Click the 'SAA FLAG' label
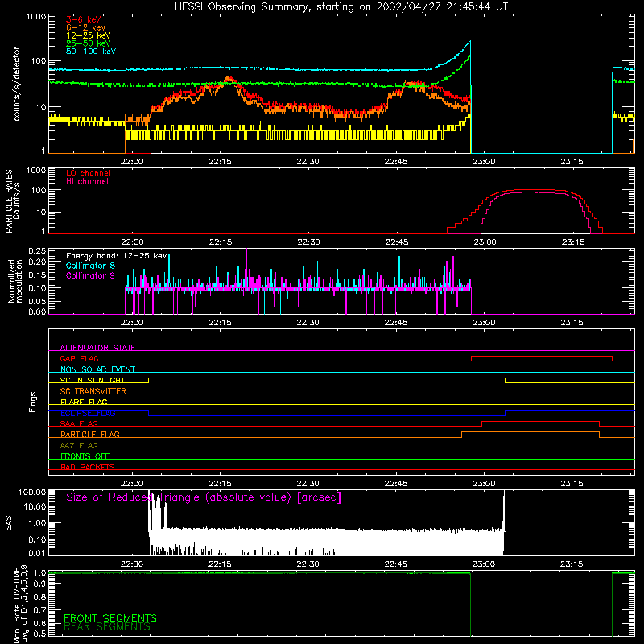Viewport: 644px width, 644px height. click(x=79, y=423)
